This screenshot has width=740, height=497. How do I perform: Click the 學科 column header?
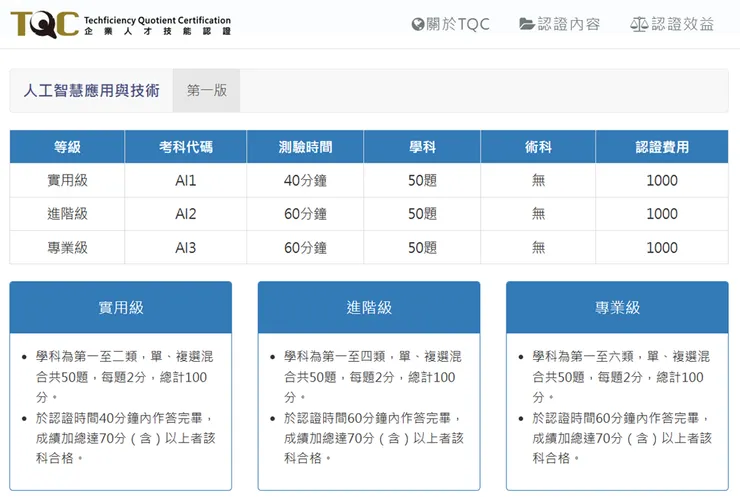(x=422, y=147)
